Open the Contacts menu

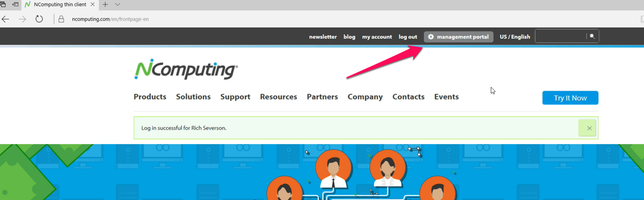point(408,97)
